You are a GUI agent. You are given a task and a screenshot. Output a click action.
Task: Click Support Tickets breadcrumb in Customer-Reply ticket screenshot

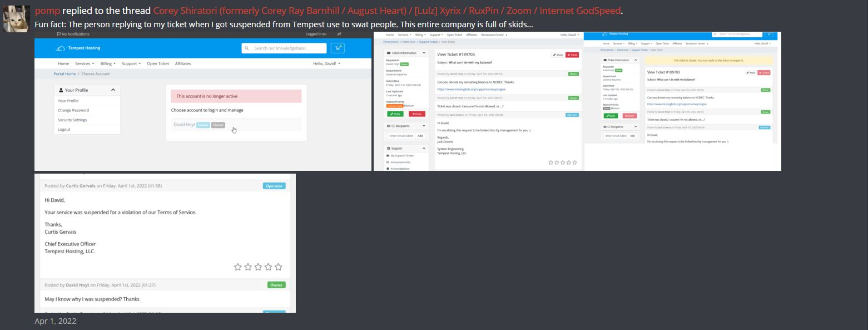(x=428, y=42)
